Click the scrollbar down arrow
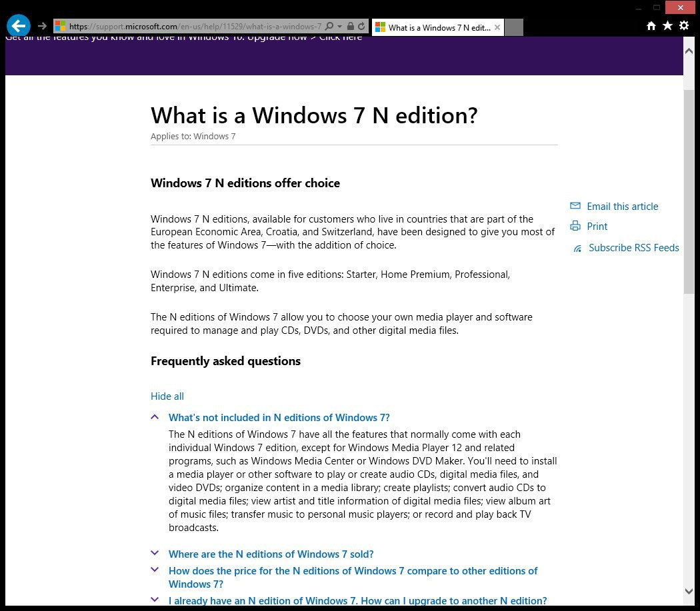This screenshot has width=700, height=611. tap(689, 591)
